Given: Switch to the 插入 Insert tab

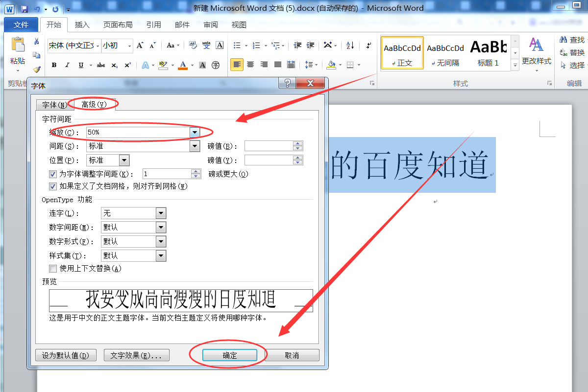Looking at the screenshot, I should pyautogui.click(x=82, y=24).
